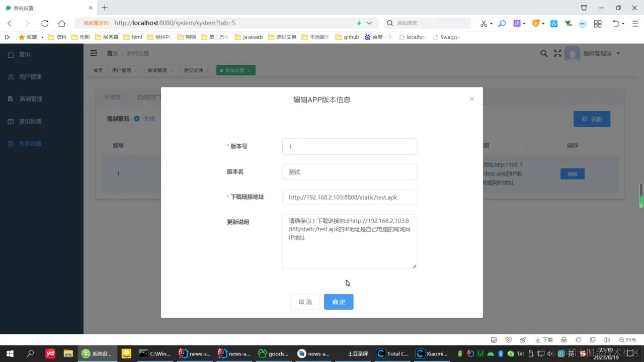Open the red yd app in taskbar
The image size is (644, 362).
[50, 353]
